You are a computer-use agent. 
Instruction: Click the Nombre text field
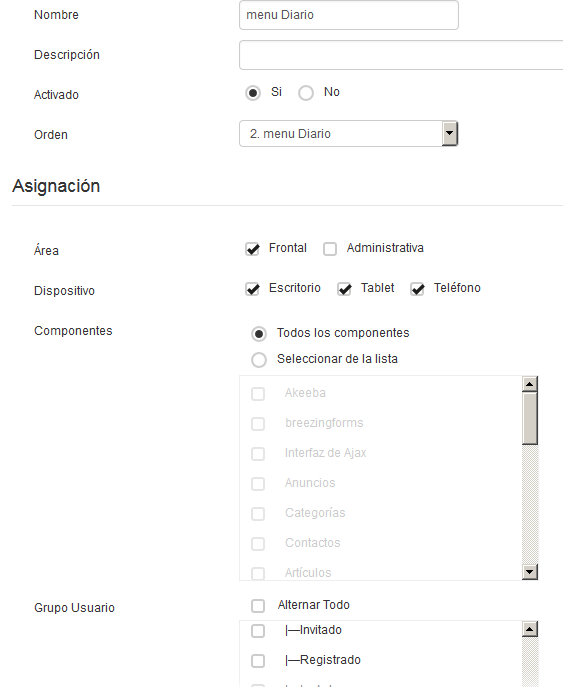[349, 15]
